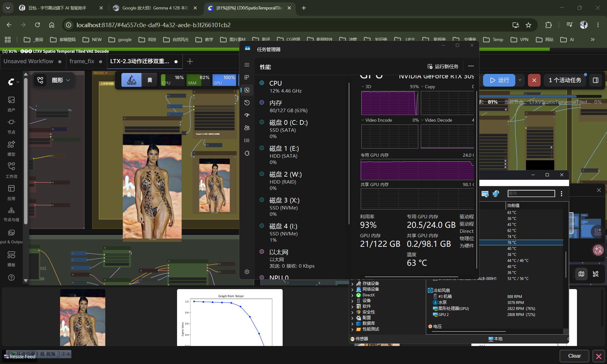
Task: Open the 1 个活动任务 queue button
Action: pyautogui.click(x=565, y=80)
